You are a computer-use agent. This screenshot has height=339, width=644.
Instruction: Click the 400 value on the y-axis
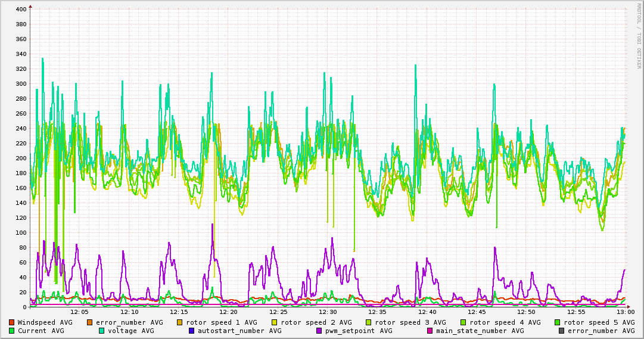[x=20, y=10]
